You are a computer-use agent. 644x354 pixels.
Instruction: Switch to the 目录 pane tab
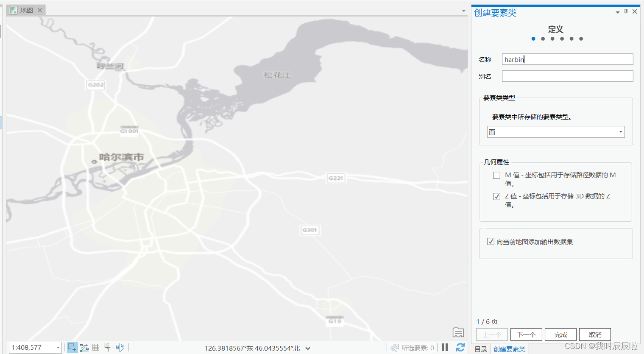click(x=481, y=349)
